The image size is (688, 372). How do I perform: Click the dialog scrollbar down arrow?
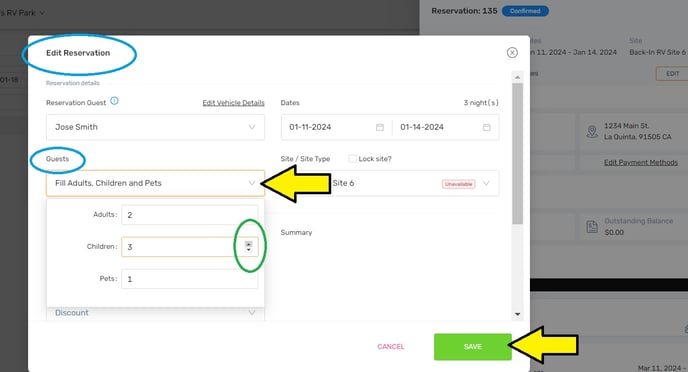517,314
